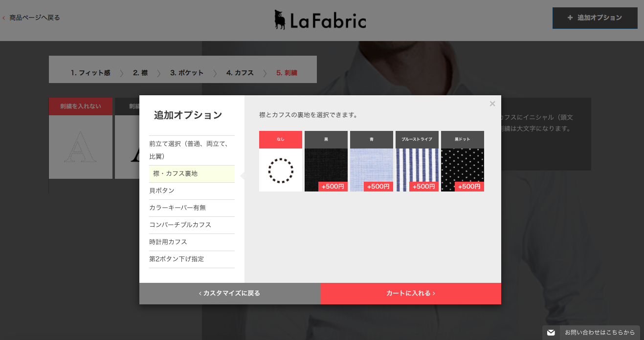Switch to step 1. フィット感 tab
Screen dimensions: 644x340
click(x=90, y=73)
